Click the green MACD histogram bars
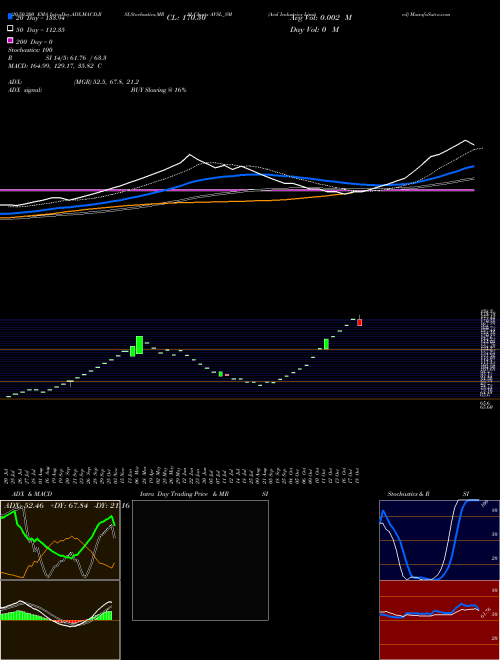Screen dimensions: 500x660 tap(21, 615)
